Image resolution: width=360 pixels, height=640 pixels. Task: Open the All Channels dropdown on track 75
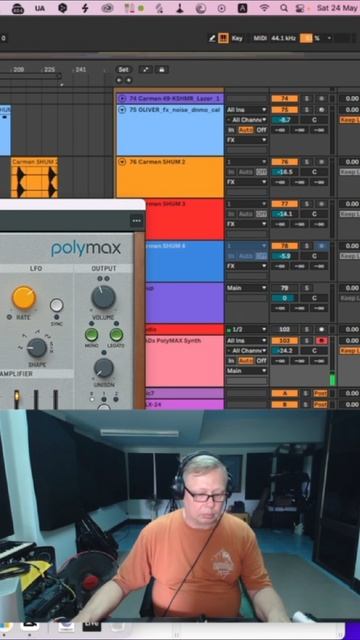(247, 120)
